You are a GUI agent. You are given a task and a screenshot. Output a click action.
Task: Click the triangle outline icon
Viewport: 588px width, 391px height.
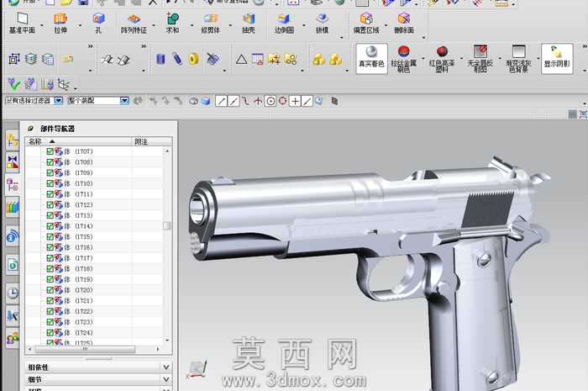point(241,59)
